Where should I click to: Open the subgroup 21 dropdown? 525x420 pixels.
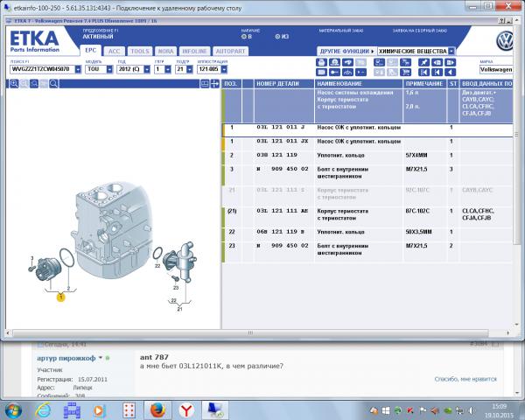pos(190,69)
